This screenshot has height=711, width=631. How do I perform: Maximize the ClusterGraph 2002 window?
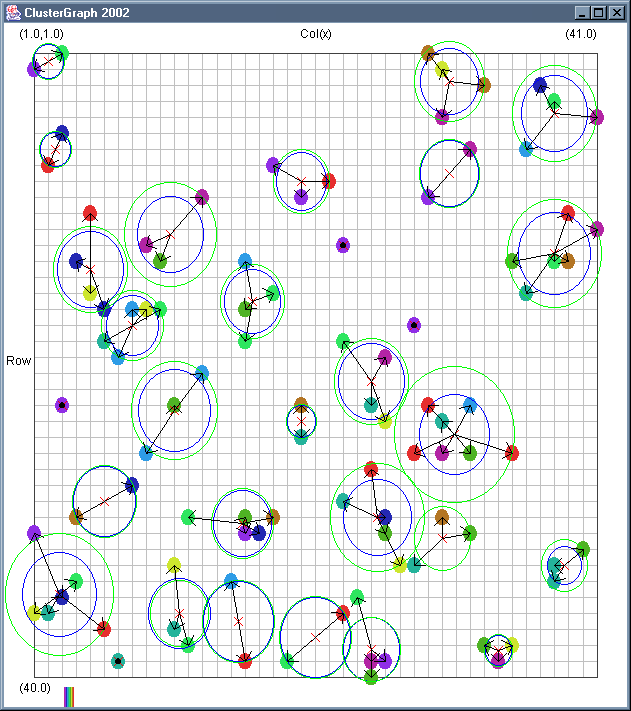point(598,13)
